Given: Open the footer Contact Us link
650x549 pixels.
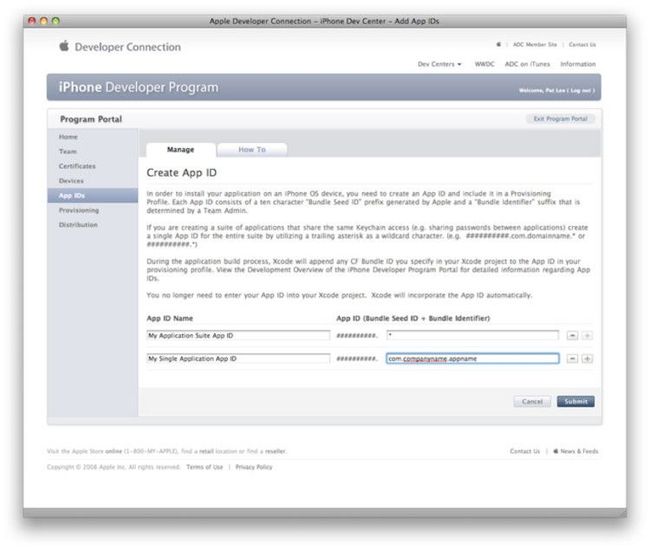Looking at the screenshot, I should [x=525, y=451].
